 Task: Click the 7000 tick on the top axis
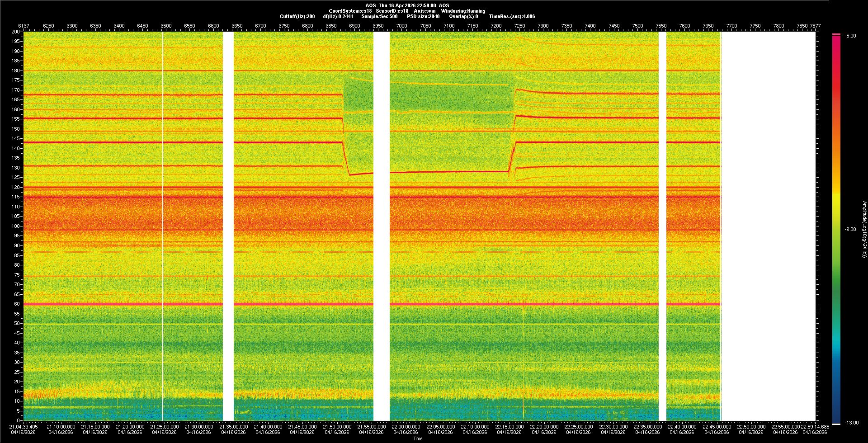(401, 26)
